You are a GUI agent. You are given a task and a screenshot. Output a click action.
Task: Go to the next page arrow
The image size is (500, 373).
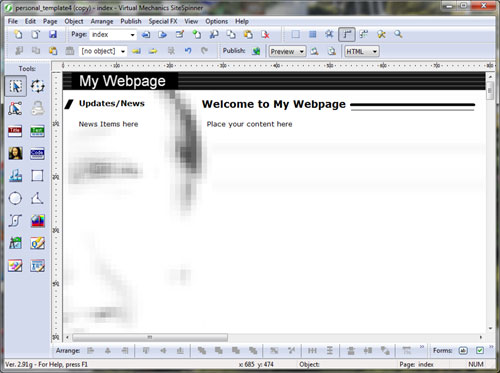[162, 34]
